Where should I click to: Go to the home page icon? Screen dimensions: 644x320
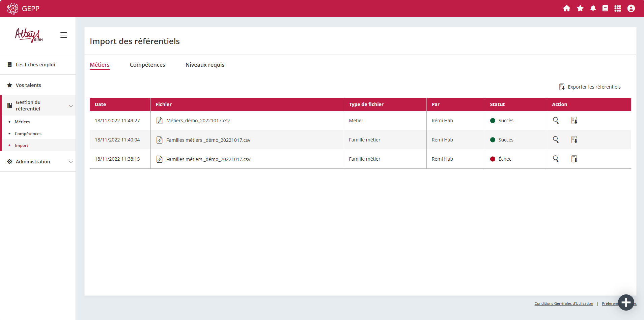click(567, 8)
